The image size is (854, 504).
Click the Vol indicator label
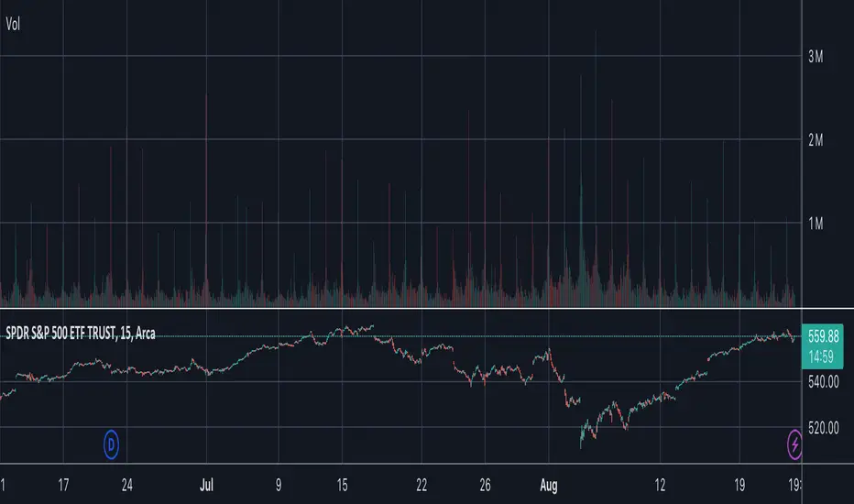point(13,24)
